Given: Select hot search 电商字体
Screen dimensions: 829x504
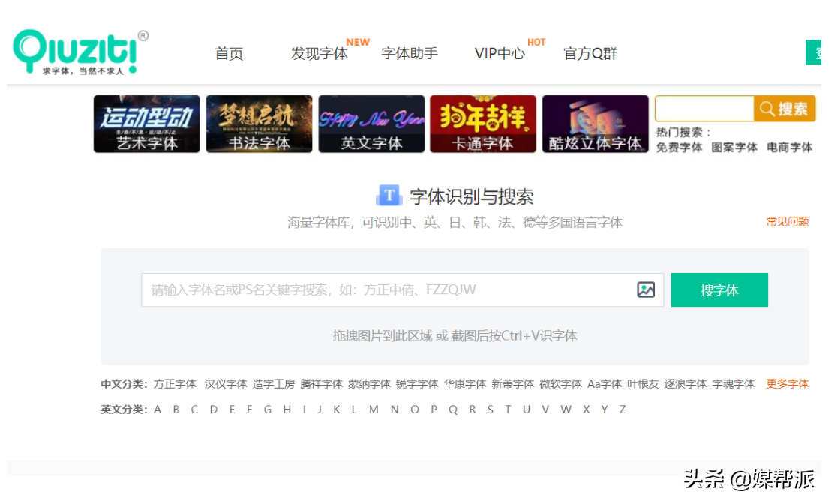Looking at the screenshot, I should pyautogui.click(x=790, y=148).
